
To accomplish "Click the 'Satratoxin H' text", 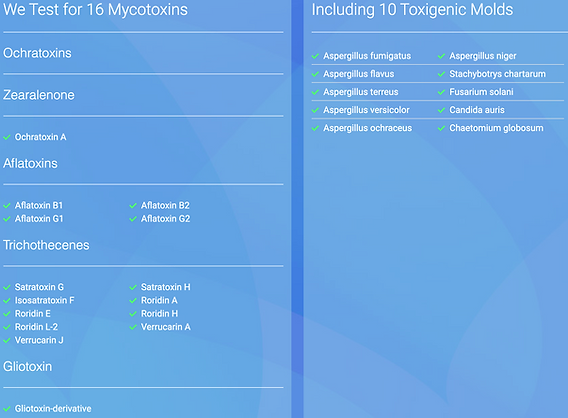I will 166,287.
